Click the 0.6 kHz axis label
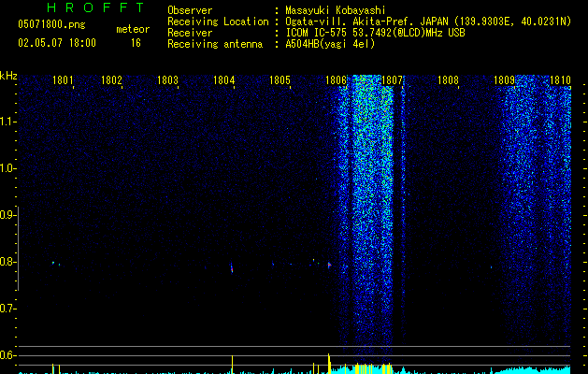 coord(7,355)
